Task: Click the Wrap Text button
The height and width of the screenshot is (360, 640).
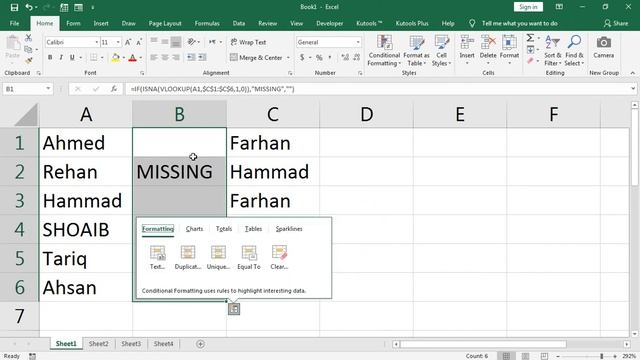Action: click(248, 42)
